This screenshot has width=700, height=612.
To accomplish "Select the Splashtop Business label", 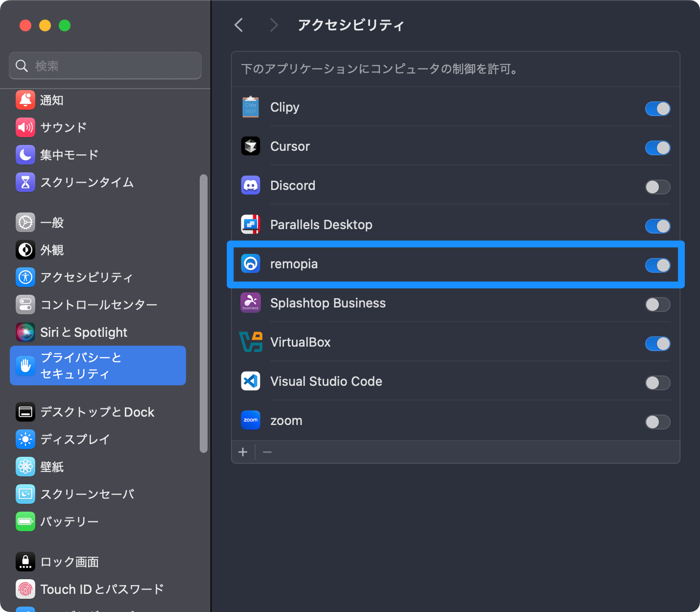I will click(x=328, y=303).
